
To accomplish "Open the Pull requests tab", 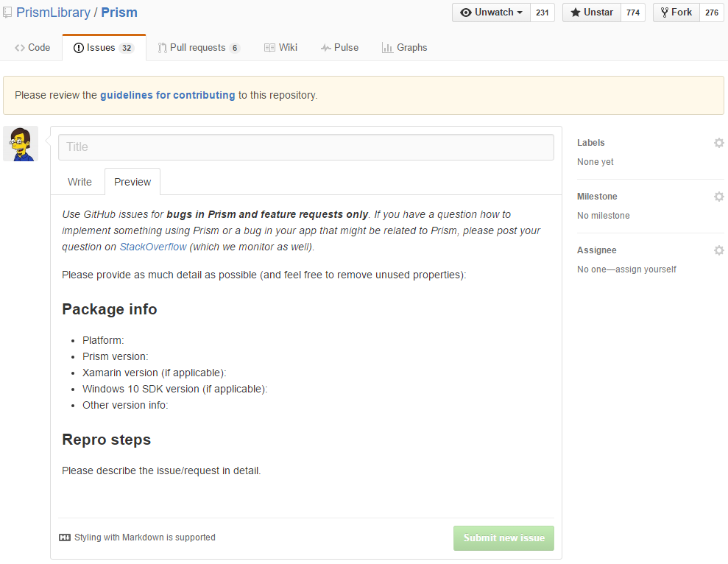I will pyautogui.click(x=199, y=47).
